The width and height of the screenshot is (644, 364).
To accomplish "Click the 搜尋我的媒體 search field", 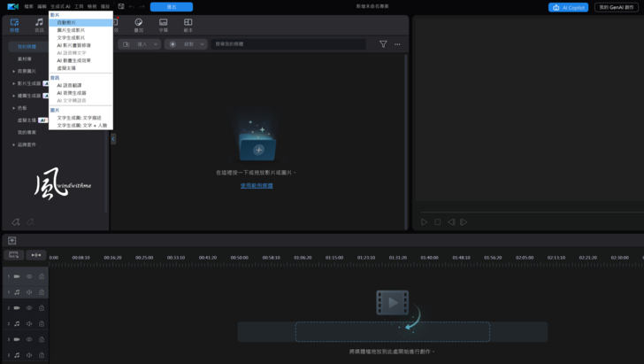I will click(x=287, y=44).
